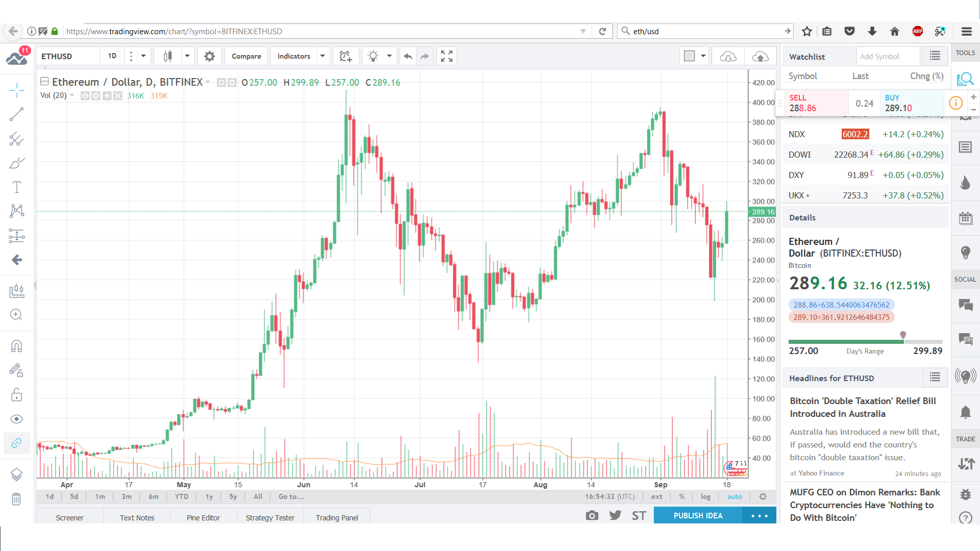The height and width of the screenshot is (551, 980).
Task: Undo the last chart action
Action: [x=408, y=56]
